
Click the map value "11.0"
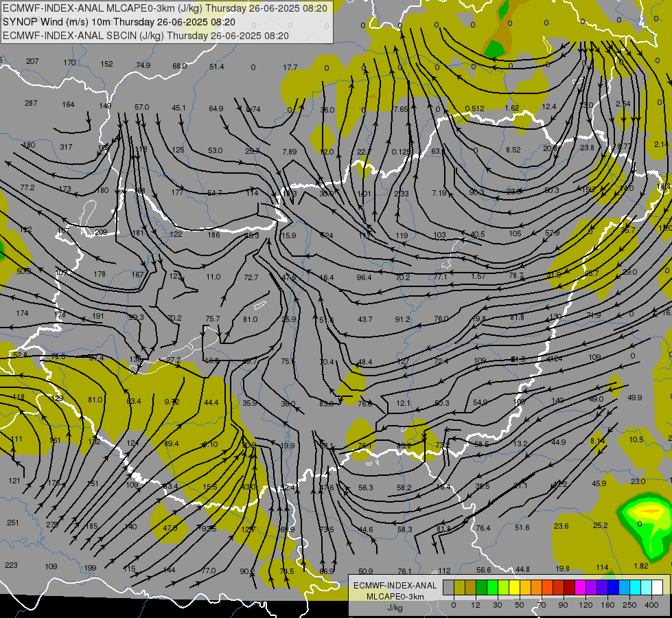[213, 277]
